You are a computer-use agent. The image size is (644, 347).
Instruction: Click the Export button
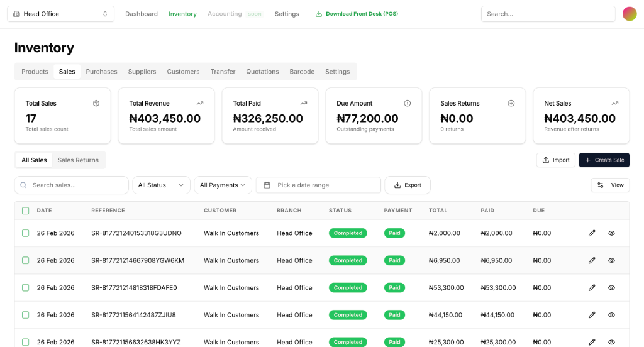point(408,185)
